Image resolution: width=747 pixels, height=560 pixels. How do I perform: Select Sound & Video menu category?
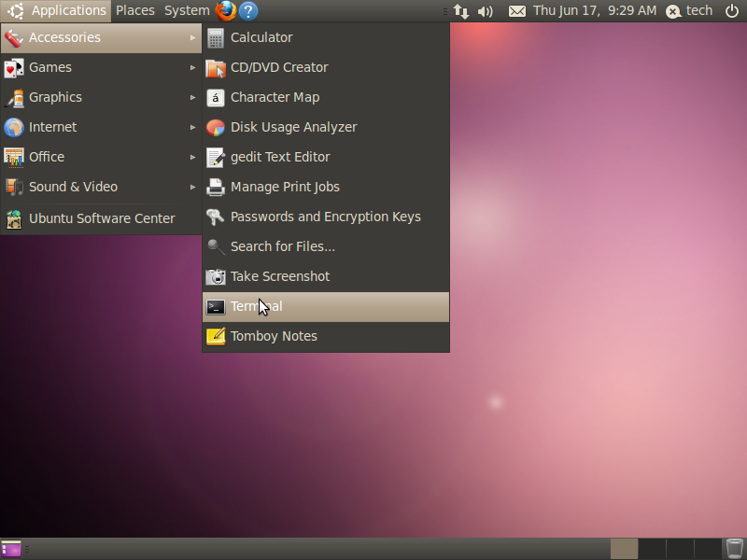(101, 187)
